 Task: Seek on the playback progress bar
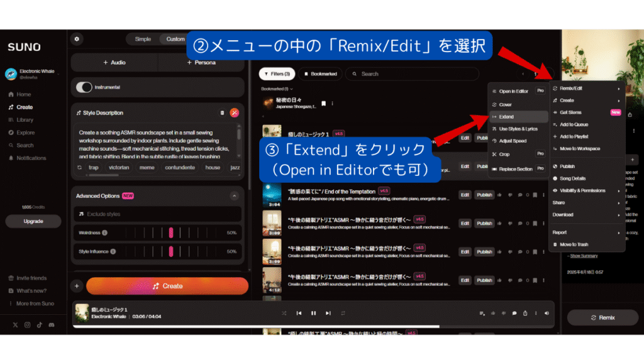click(313, 327)
